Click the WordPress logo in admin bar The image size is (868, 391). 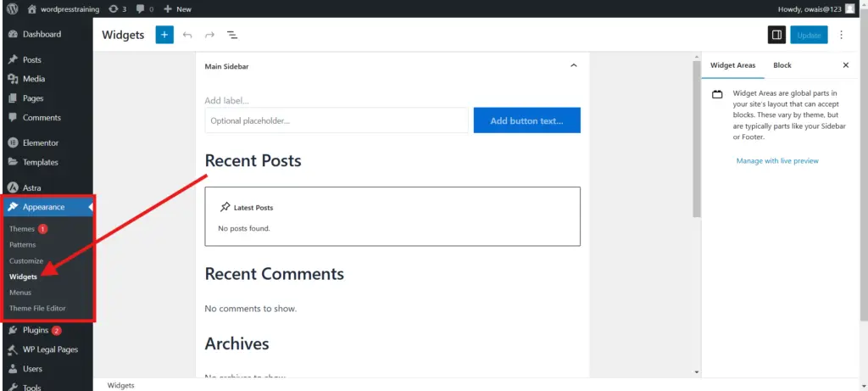(x=12, y=8)
